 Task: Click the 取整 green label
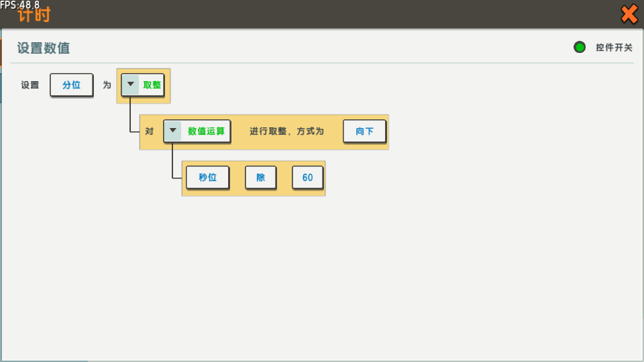pyautogui.click(x=152, y=85)
